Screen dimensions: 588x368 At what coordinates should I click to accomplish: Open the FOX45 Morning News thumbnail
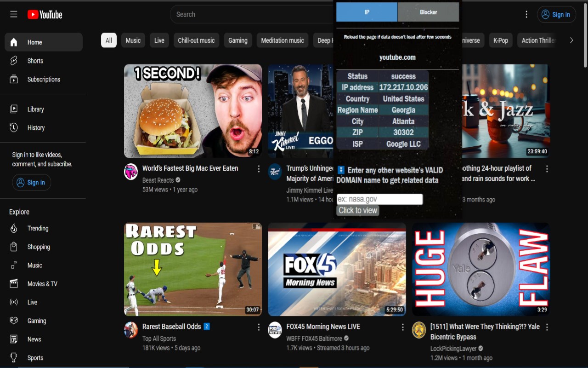coord(337,270)
